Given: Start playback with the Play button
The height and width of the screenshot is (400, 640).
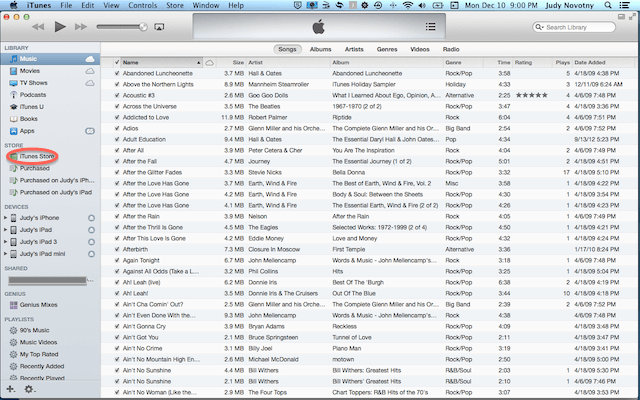Looking at the screenshot, I should [x=60, y=27].
